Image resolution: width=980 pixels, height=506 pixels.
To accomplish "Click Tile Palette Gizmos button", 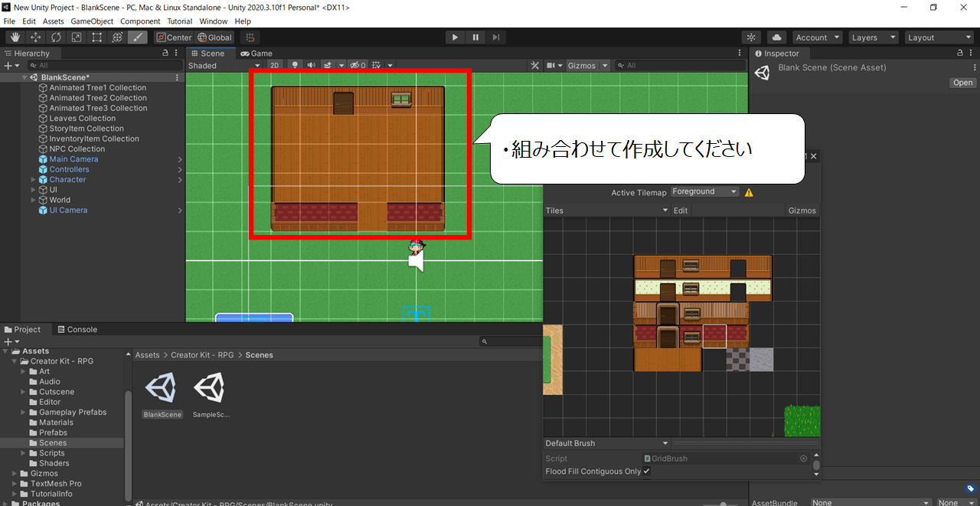I will (x=802, y=211).
